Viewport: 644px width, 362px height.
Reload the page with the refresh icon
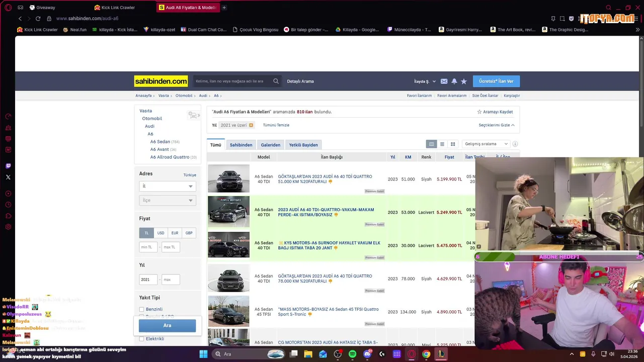coord(38,19)
